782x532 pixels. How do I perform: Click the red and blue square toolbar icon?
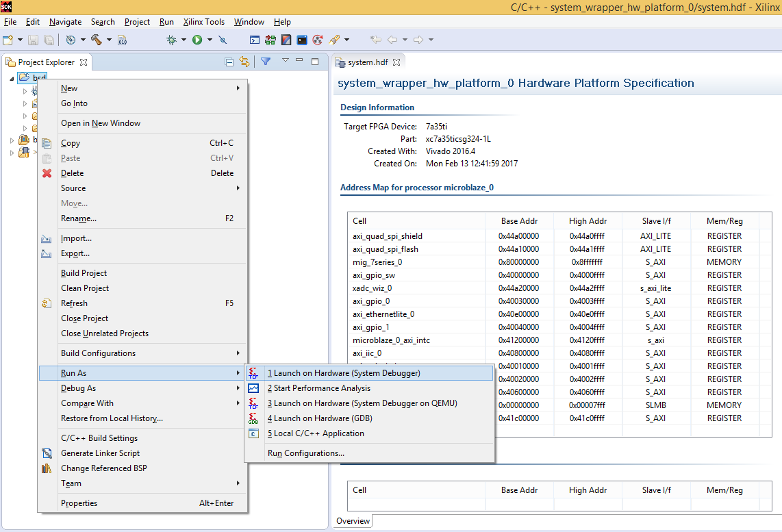coord(286,40)
